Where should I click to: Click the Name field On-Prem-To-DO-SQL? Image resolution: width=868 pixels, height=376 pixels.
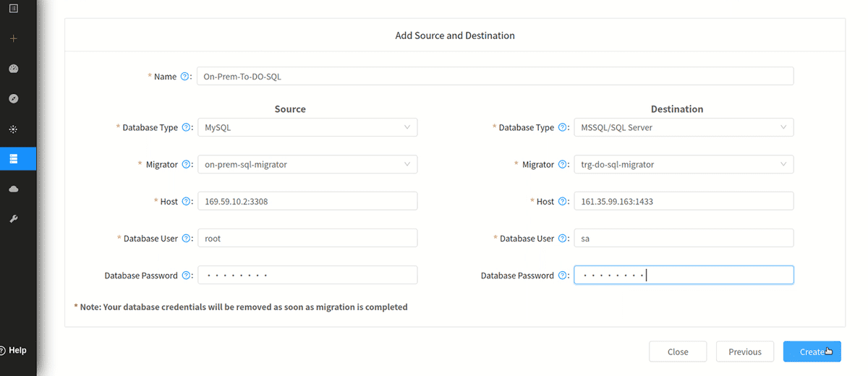495,76
